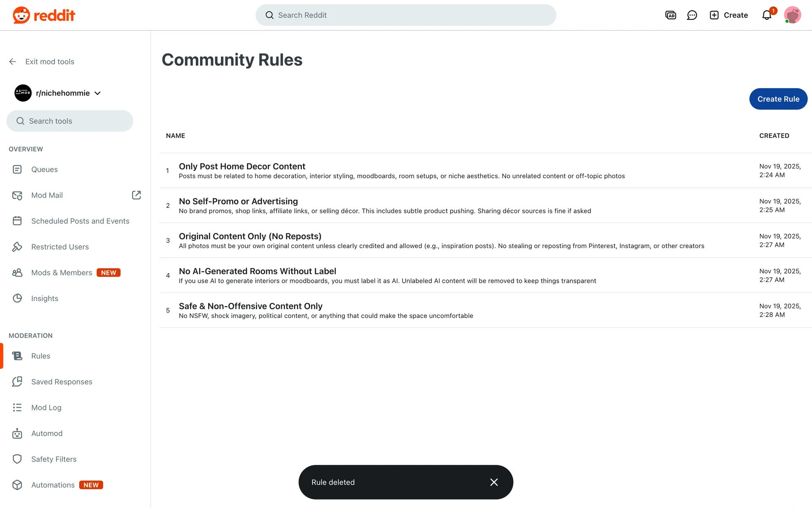The image size is (812, 508).
Task: Click the advertise icon in the header
Action: coord(670,15)
